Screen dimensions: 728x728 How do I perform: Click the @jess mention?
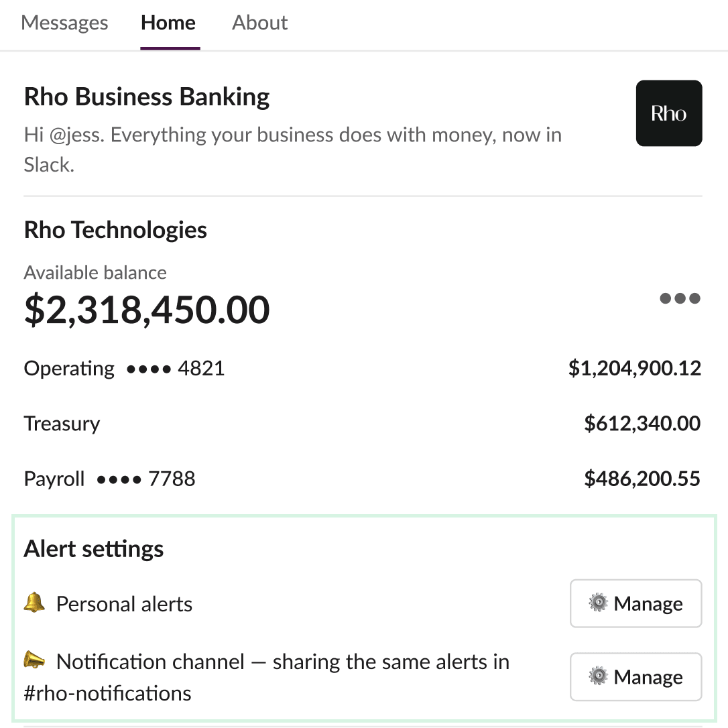pyautogui.click(x=76, y=135)
